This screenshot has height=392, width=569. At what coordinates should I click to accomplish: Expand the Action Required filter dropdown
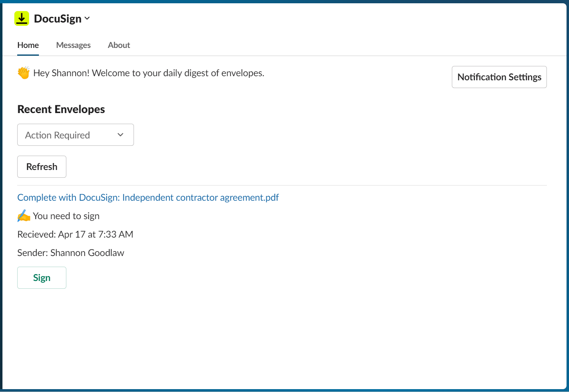click(x=75, y=135)
